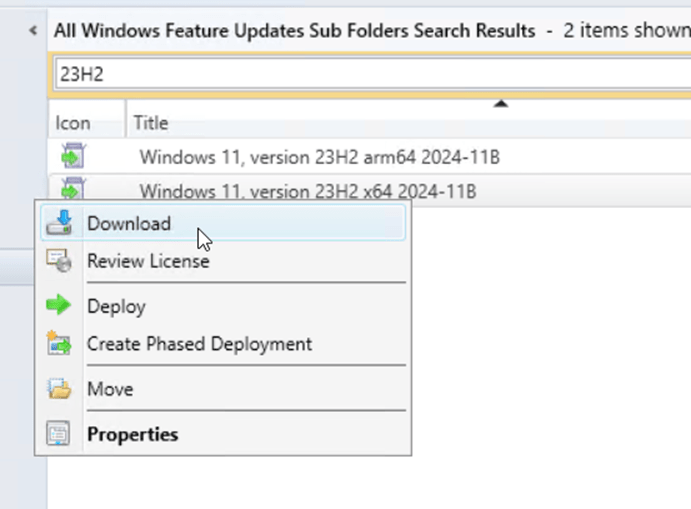
Task: Click the arm64 update row icon
Action: pos(73,156)
